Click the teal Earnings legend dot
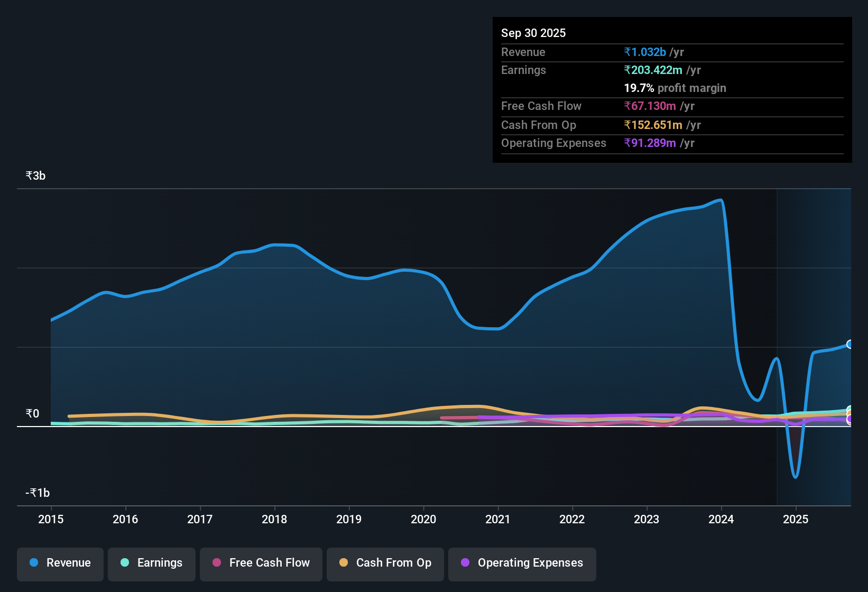The height and width of the screenshot is (592, 868). coord(125,562)
